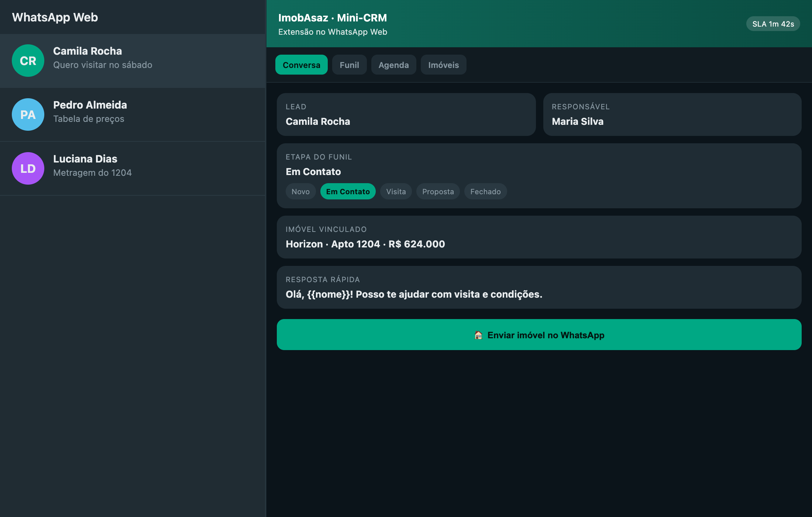The height and width of the screenshot is (517, 812).
Task: Mark the lead as Fechado
Action: 485,191
